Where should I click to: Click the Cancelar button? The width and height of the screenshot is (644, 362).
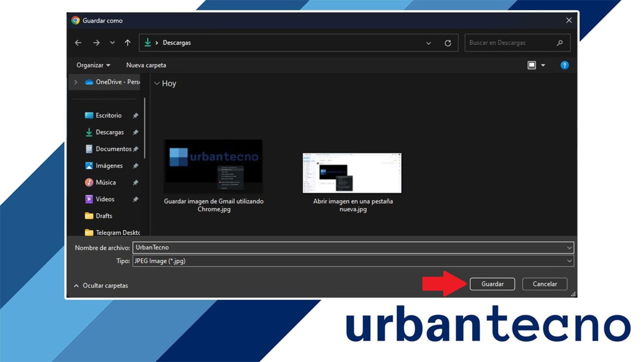[x=545, y=284]
